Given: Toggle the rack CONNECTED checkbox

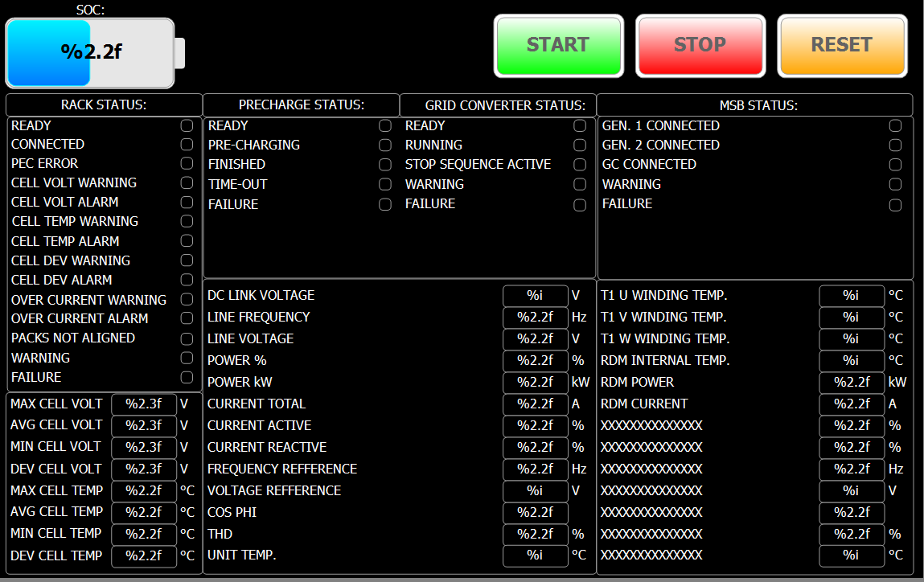Looking at the screenshot, I should point(187,145).
